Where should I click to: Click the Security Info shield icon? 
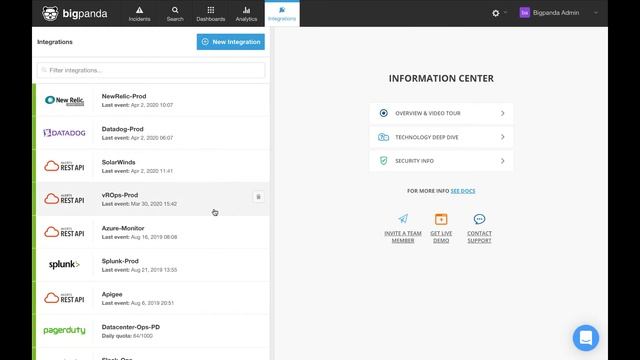pyautogui.click(x=384, y=161)
